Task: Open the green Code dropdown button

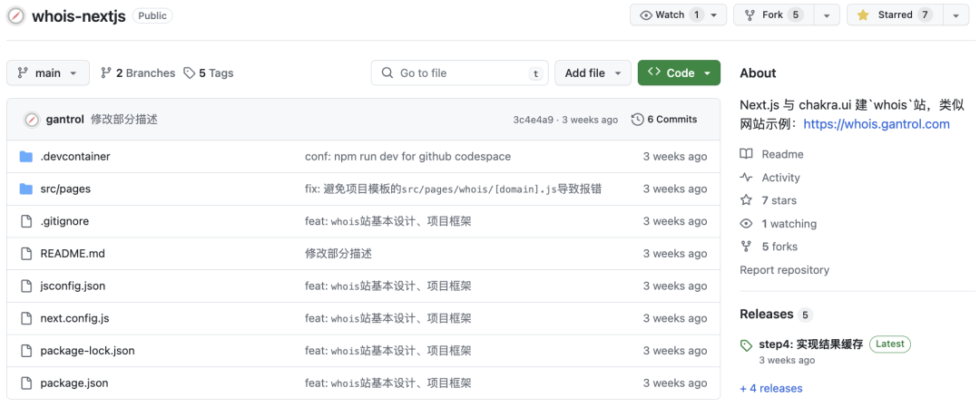Action: [679, 73]
